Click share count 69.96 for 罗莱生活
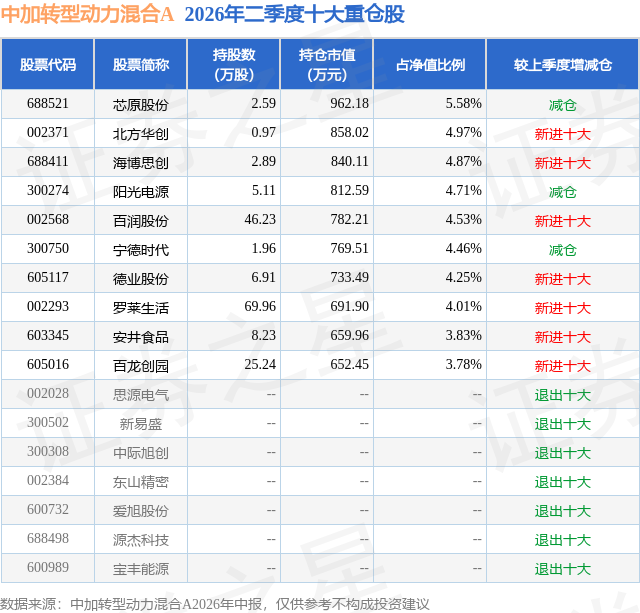The image size is (640, 613). [260, 306]
